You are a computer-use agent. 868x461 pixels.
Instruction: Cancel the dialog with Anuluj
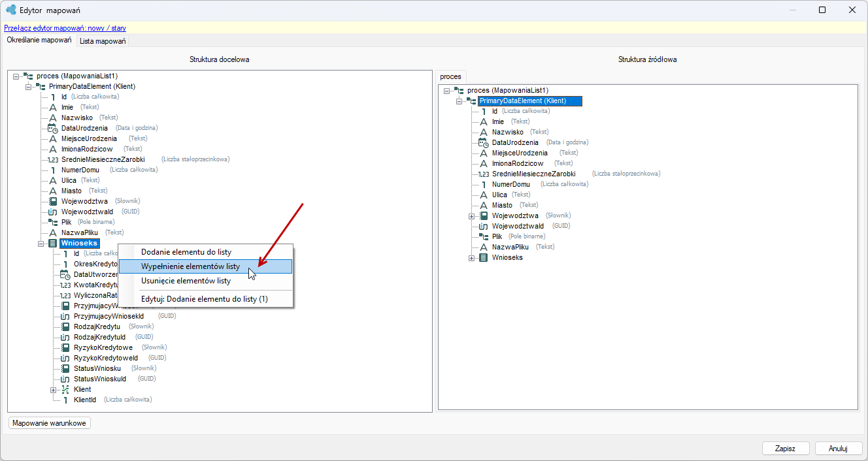pyautogui.click(x=838, y=449)
